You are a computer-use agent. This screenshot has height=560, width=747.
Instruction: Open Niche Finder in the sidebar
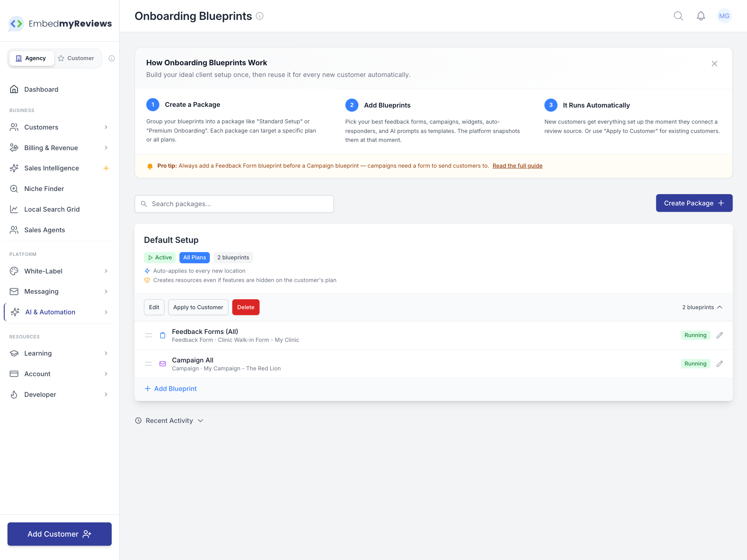(44, 189)
